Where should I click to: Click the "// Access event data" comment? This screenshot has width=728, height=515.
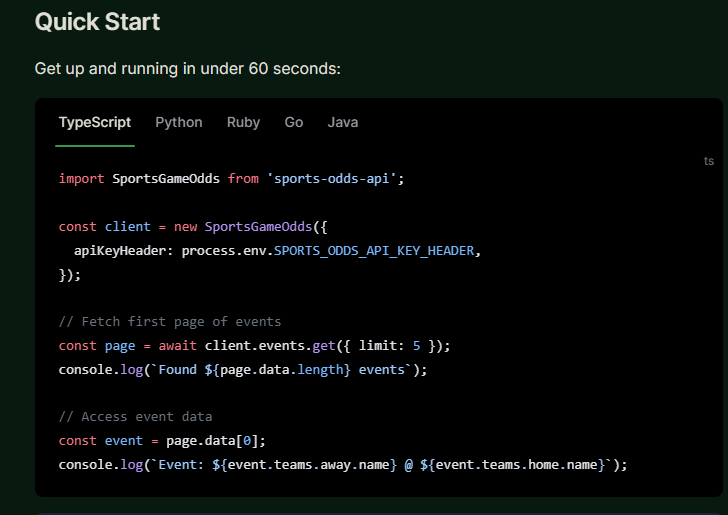pyautogui.click(x=135, y=416)
